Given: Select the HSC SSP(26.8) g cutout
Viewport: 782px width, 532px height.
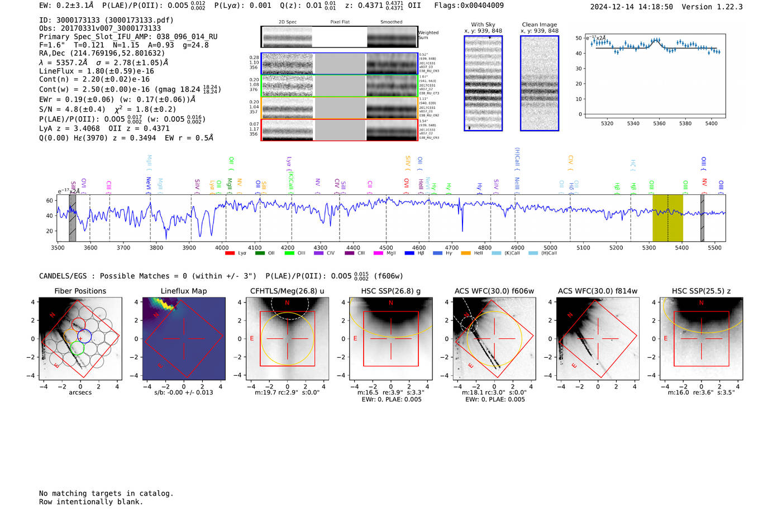Looking at the screenshot, I should (x=391, y=339).
